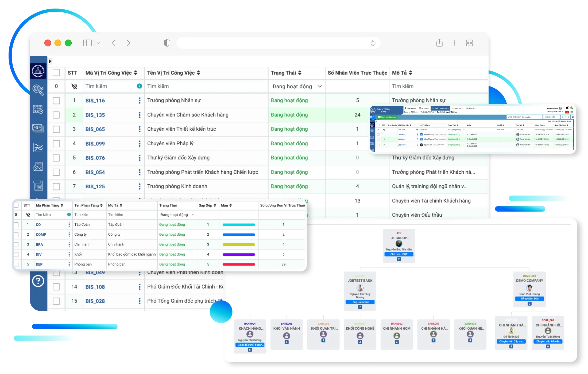Open Báo Cáo menu in inset window

471,108
